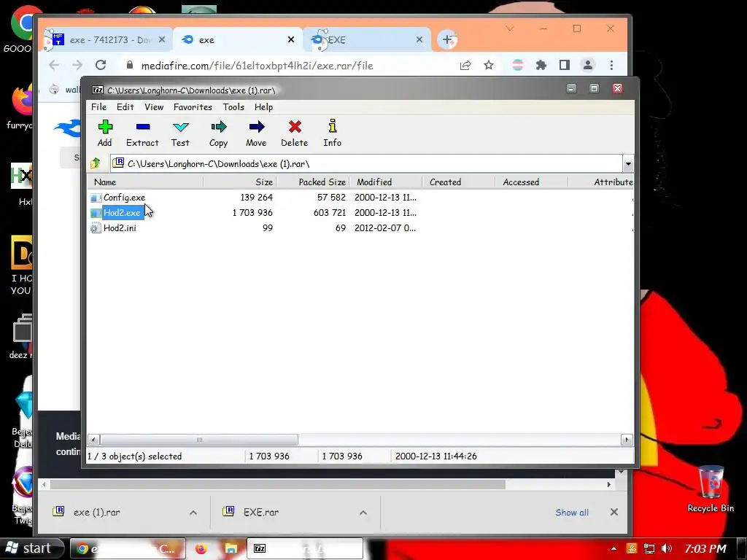Click the mediafire.com URL address bar
The image size is (747, 560).
pyautogui.click(x=258, y=66)
